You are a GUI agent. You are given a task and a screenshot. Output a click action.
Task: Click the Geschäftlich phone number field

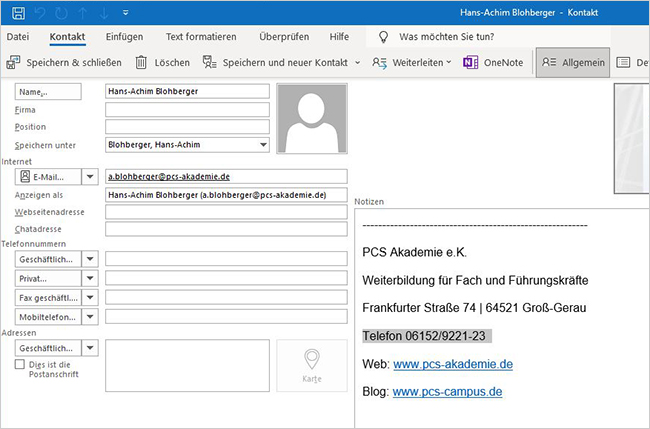(x=226, y=259)
